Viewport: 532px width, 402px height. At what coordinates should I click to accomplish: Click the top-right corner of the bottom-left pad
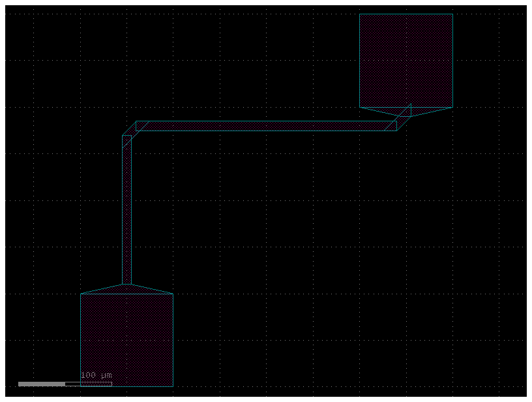pyautogui.click(x=173, y=294)
